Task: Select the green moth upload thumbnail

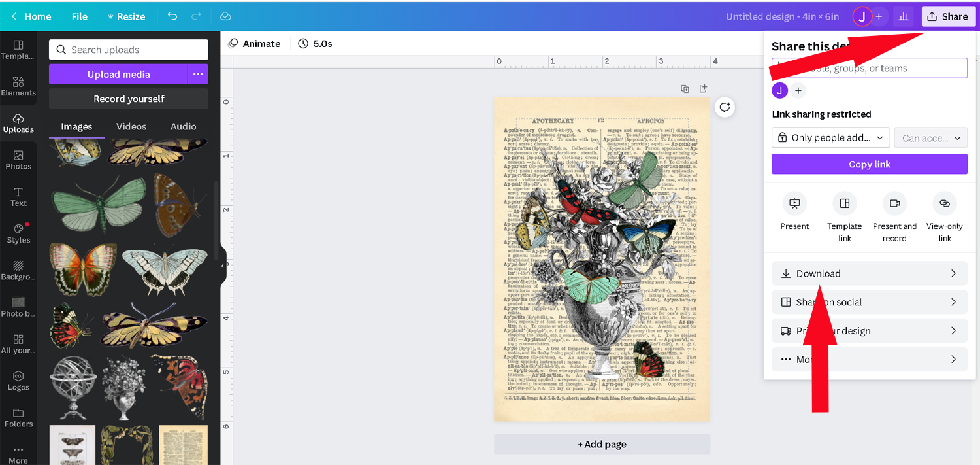Action: coord(99,205)
